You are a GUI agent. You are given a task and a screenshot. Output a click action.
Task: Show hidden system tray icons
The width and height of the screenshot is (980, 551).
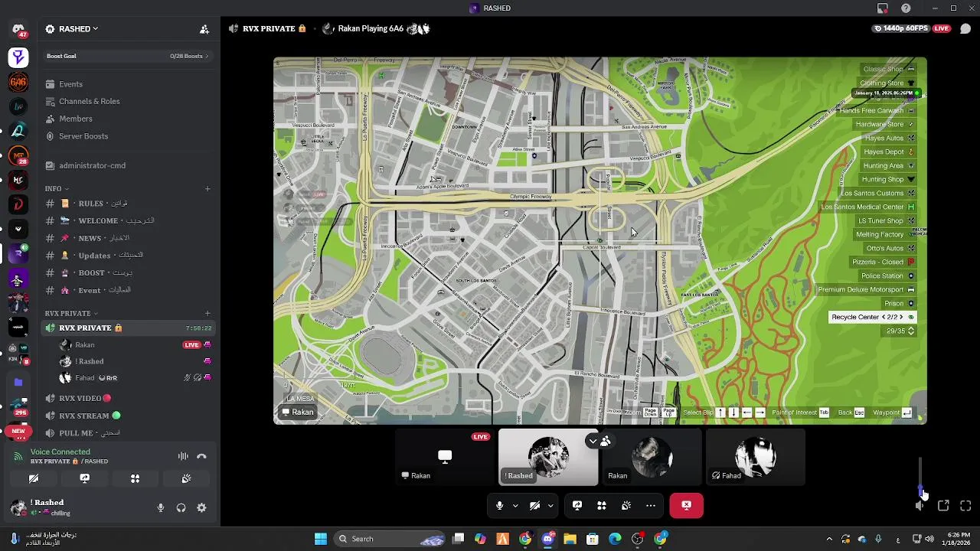tap(829, 539)
